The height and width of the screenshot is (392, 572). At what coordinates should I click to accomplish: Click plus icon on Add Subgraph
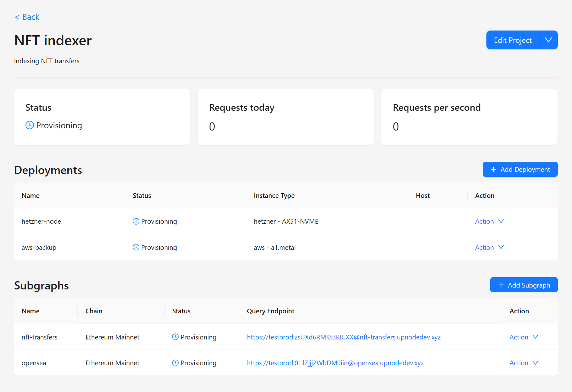pyautogui.click(x=501, y=285)
